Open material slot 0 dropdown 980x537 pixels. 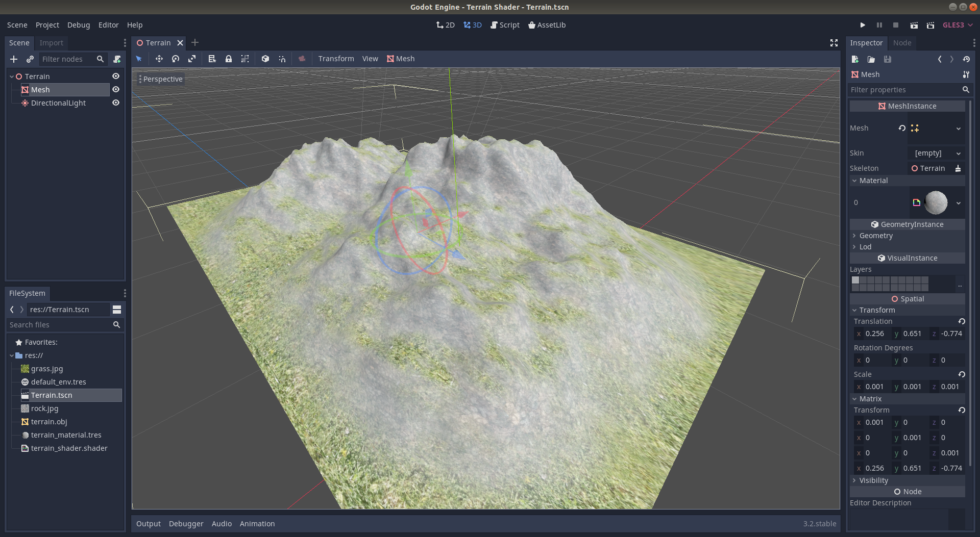click(x=959, y=203)
